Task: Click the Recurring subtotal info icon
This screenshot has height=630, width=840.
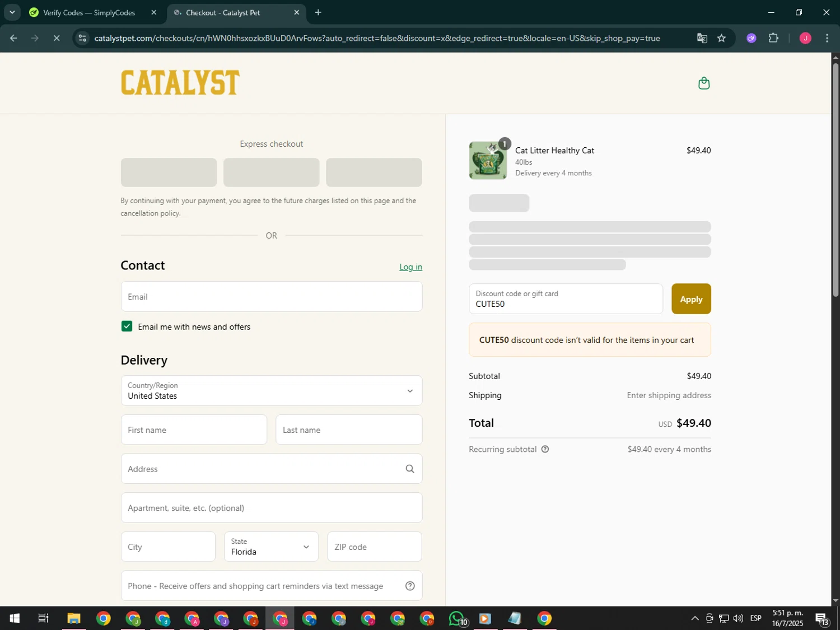Action: coord(545,449)
